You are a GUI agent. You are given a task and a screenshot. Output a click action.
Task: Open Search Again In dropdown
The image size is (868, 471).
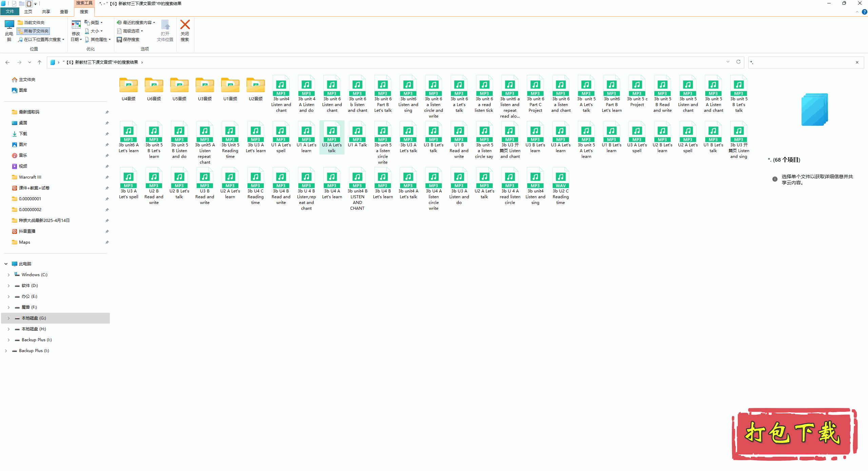(x=41, y=40)
